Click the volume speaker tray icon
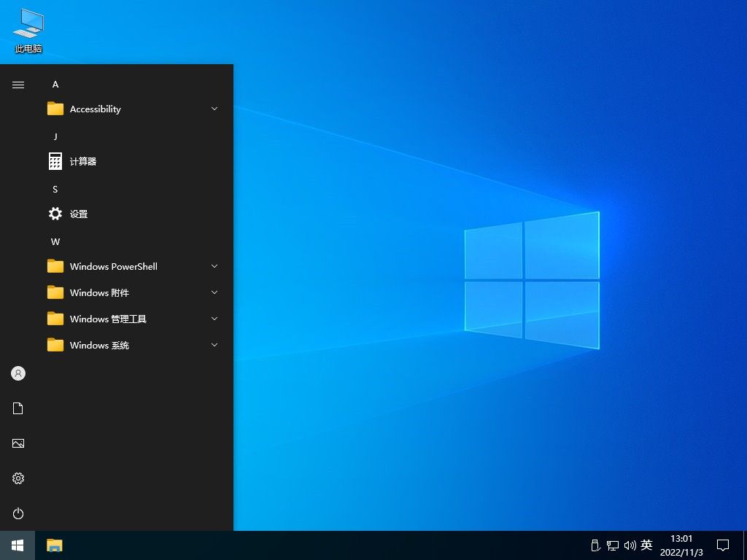The image size is (747, 560). (630, 545)
